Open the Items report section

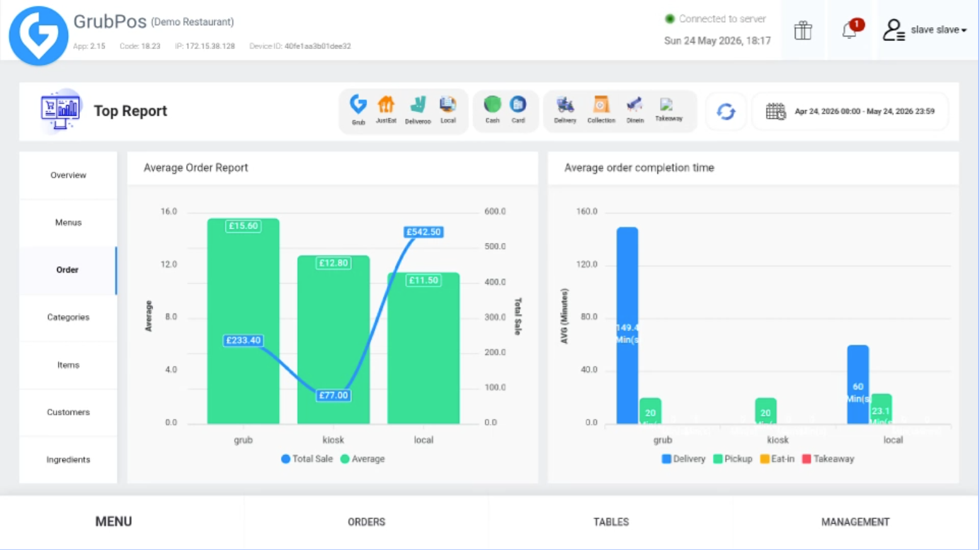pos(68,365)
